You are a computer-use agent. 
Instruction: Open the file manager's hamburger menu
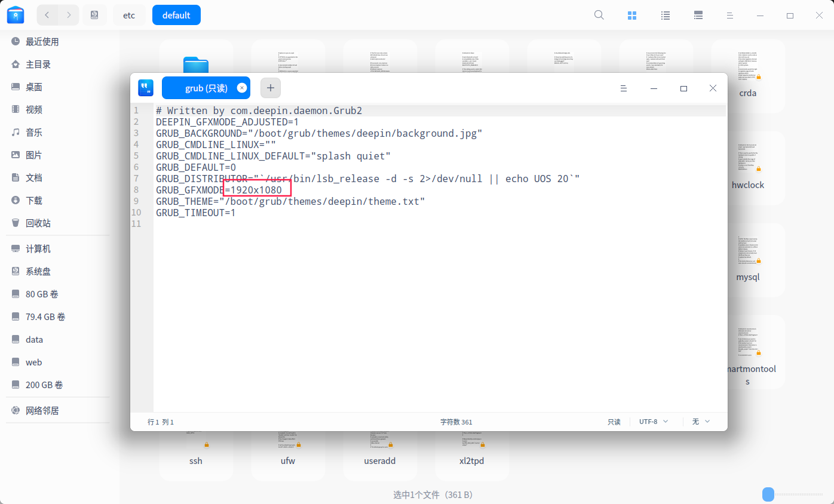pos(729,15)
